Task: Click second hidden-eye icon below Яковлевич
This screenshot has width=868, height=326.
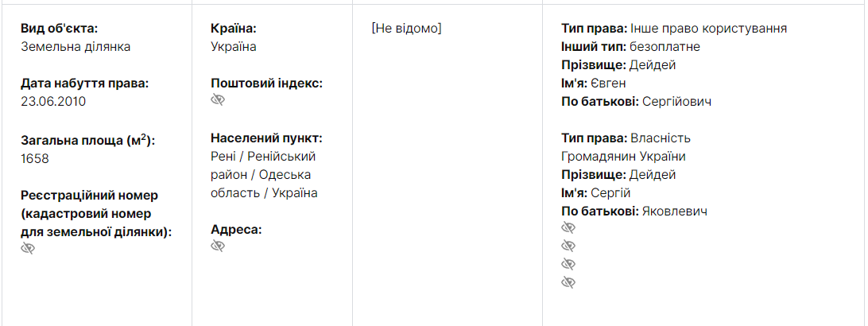Action: (568, 246)
